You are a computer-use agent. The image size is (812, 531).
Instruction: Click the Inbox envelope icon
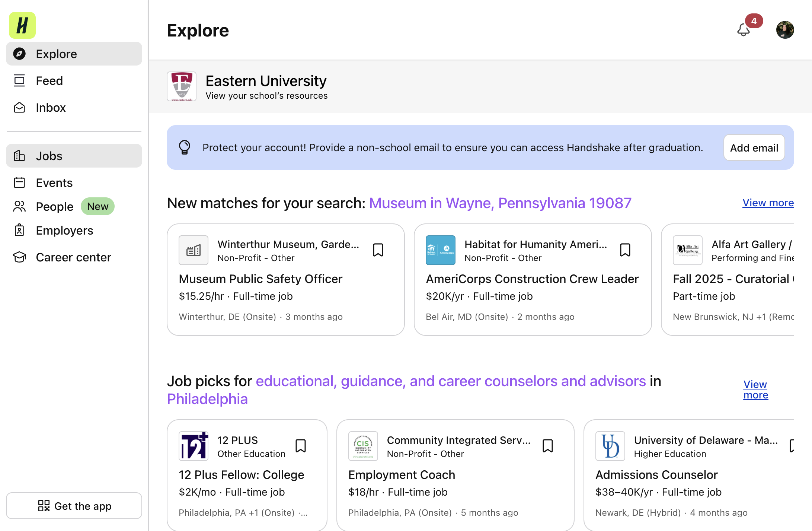tap(19, 108)
